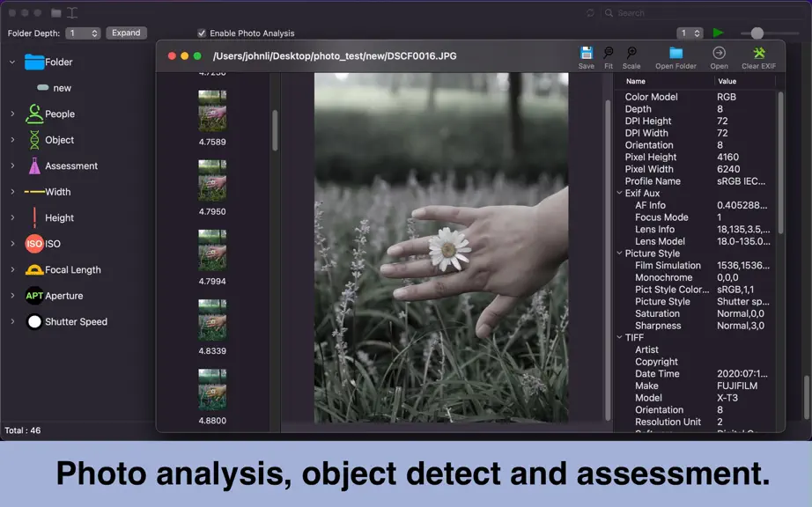Select thumbnail scored 4.7950

point(212,180)
